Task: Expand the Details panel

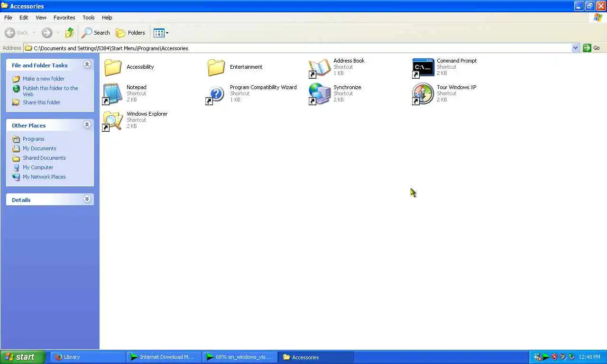Action: [87, 199]
